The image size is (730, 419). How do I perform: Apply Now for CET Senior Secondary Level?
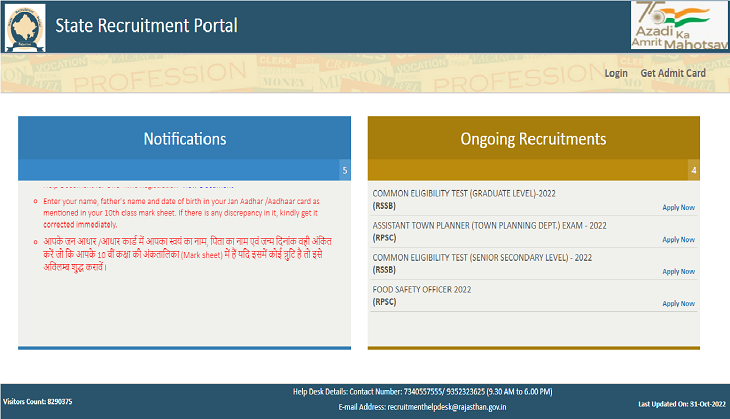coord(678,271)
